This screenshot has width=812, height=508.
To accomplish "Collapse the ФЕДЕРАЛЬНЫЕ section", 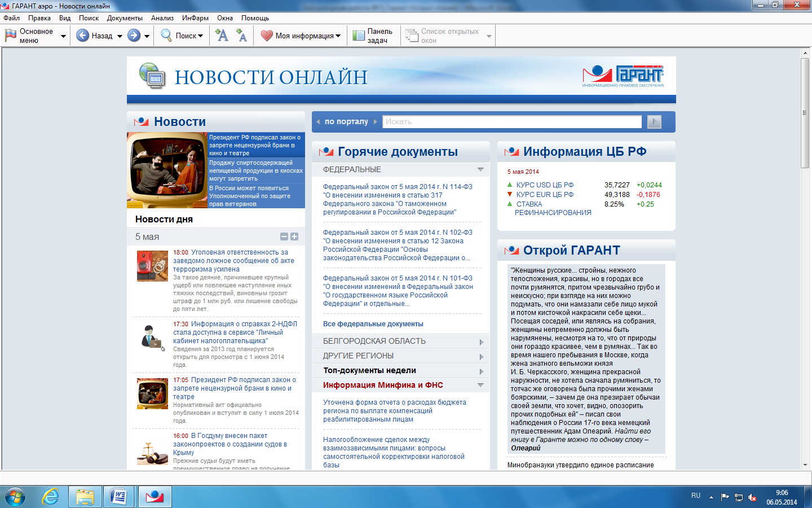I will click(480, 169).
